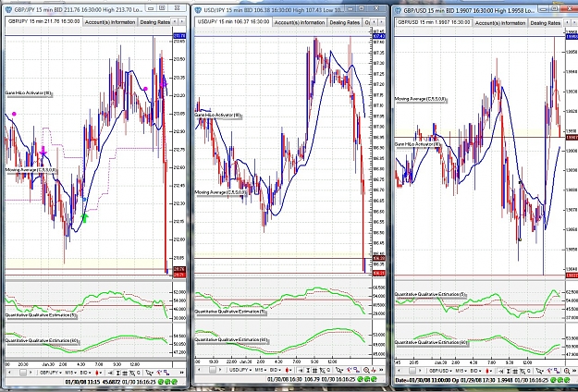Screen dimensions: 578x392
Task: Select the GBP/JPY 15 min chart tab
Action: point(43,22)
